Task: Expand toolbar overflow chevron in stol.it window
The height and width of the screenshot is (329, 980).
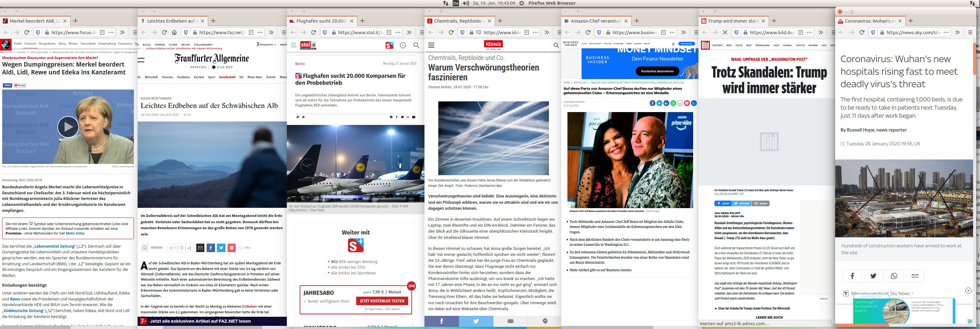Action: [409, 32]
